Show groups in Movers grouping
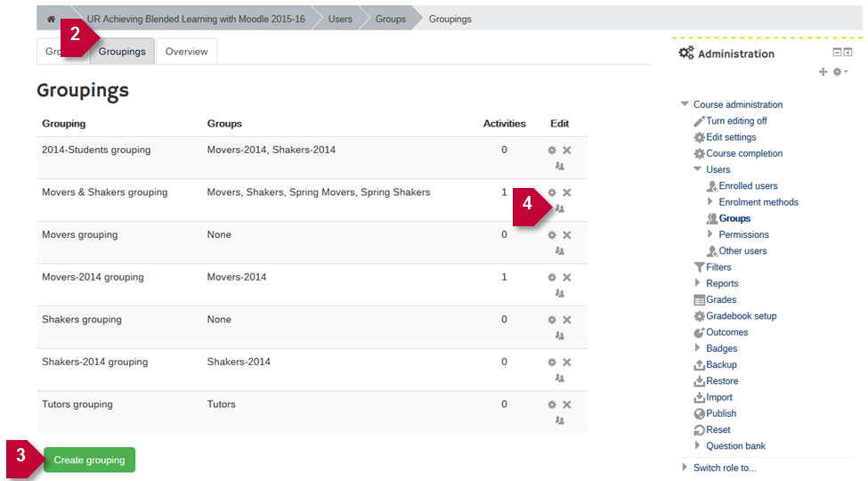The width and height of the screenshot is (868, 481). click(560, 251)
